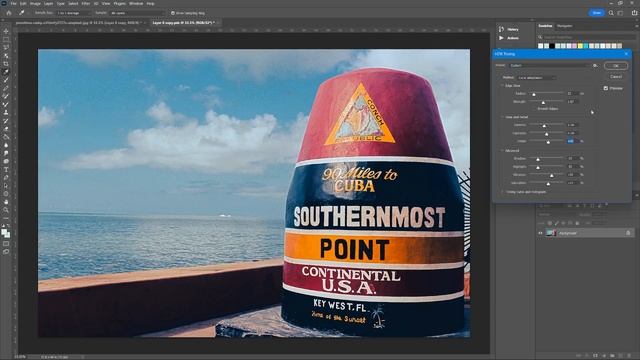Image resolution: width=640 pixels, height=360 pixels.
Task: Open the Sample Size dropdown
Action: click(73, 13)
